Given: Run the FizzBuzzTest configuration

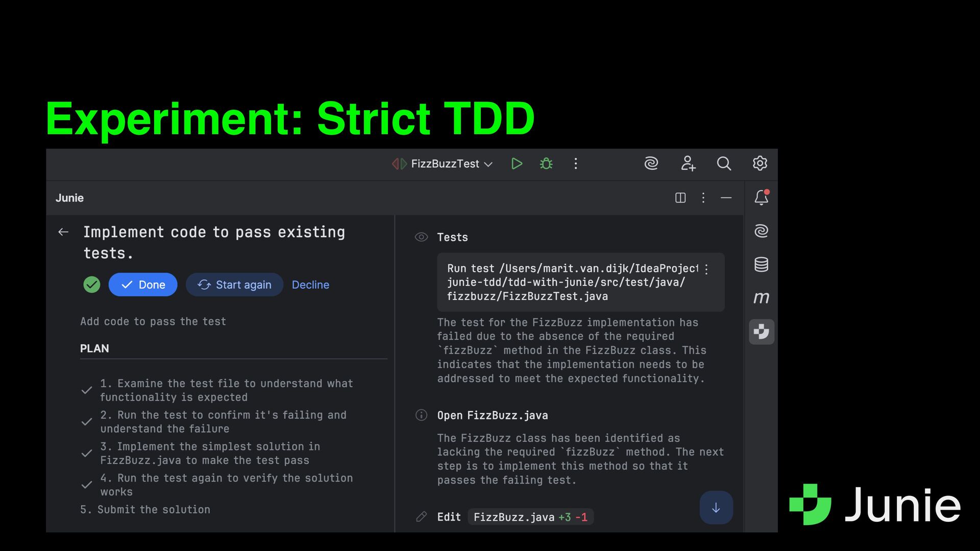Looking at the screenshot, I should [x=517, y=164].
